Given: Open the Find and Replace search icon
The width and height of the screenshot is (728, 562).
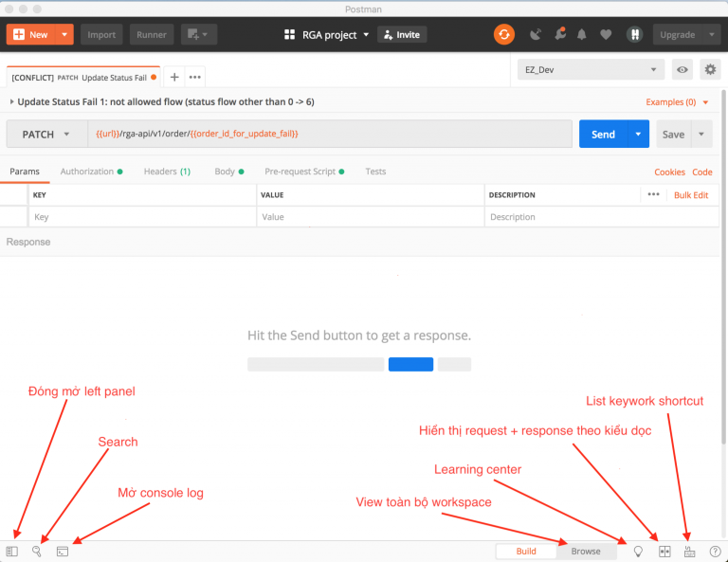Looking at the screenshot, I should (x=37, y=552).
